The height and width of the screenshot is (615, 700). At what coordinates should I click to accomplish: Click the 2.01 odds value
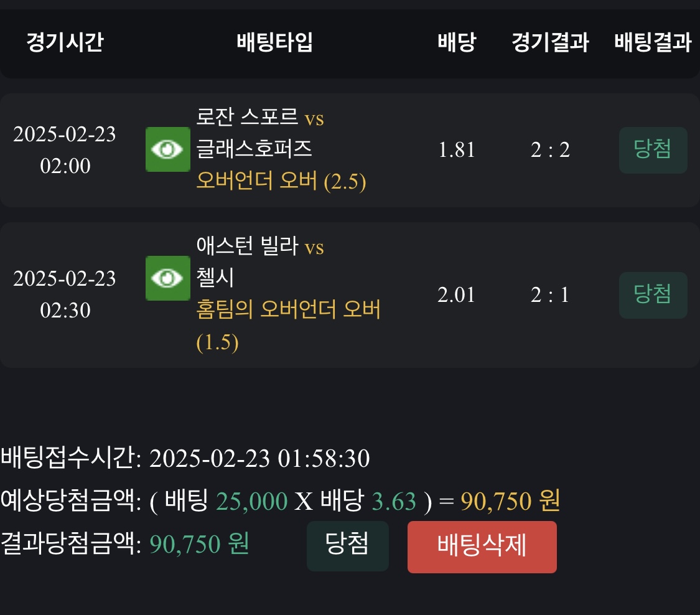[457, 295]
